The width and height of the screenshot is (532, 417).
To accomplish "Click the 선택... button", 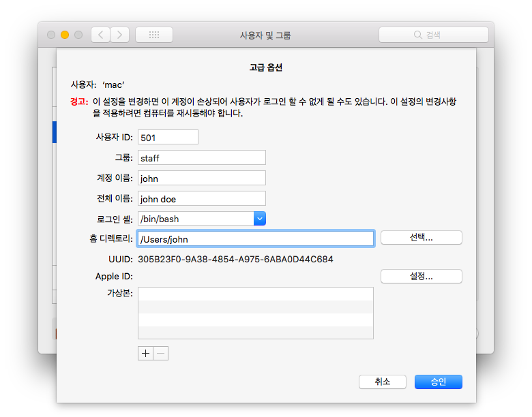I will pos(421,237).
